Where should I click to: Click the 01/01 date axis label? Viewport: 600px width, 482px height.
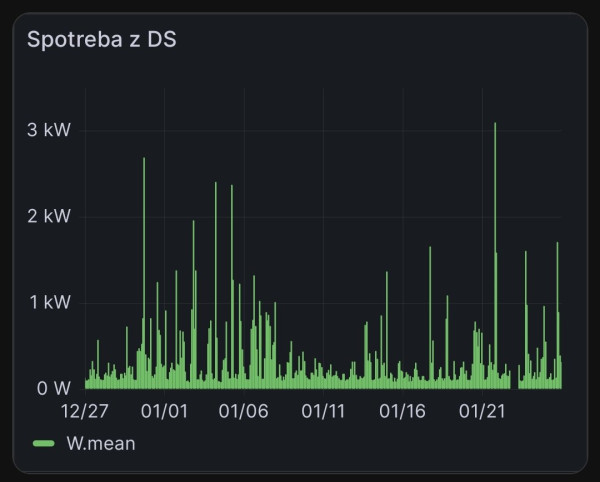[165, 412]
